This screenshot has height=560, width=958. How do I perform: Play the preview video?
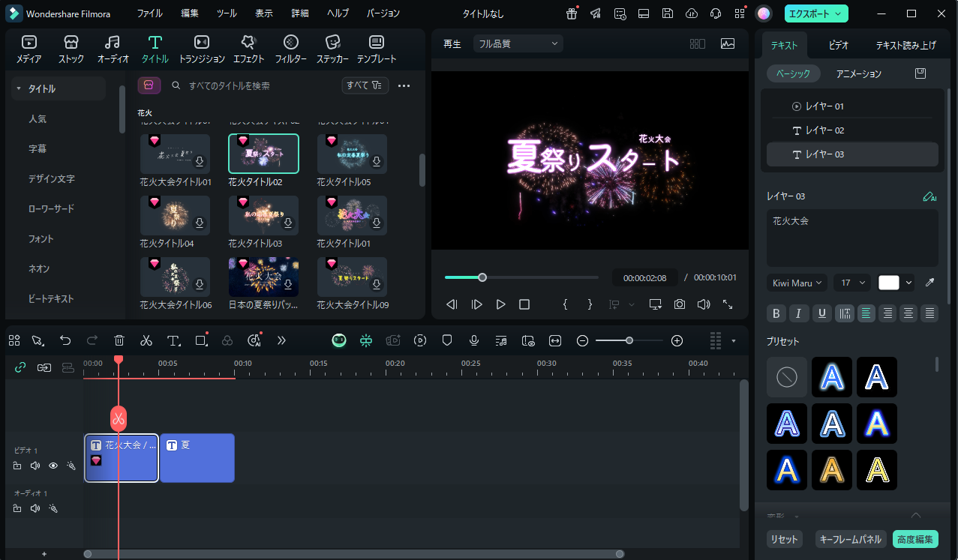tap(500, 304)
